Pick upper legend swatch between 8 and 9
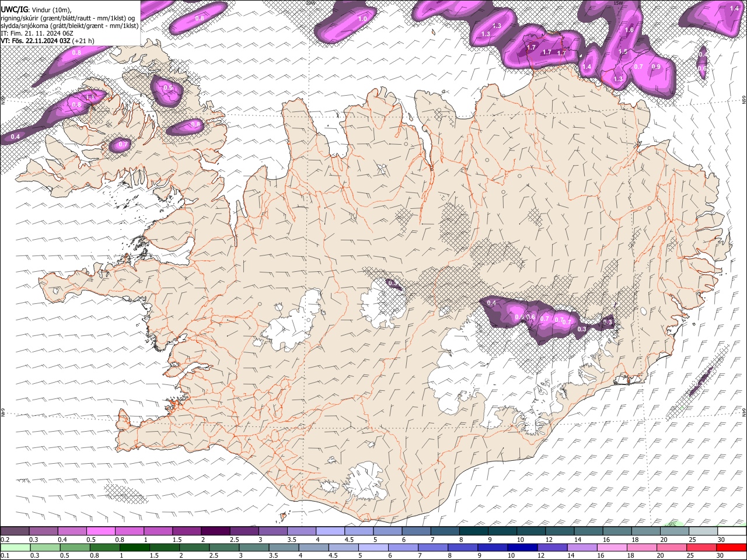The image size is (747, 560). (474, 531)
